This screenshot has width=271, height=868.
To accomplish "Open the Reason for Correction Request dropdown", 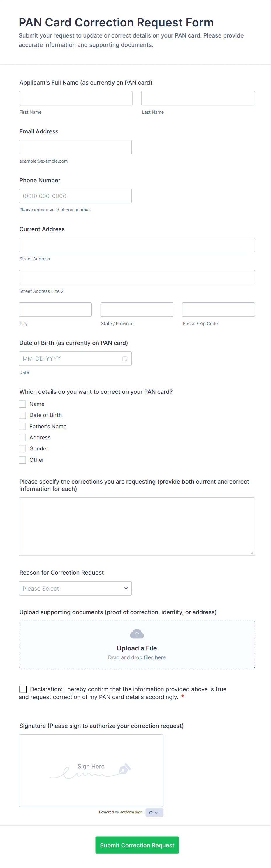I will coord(75,588).
